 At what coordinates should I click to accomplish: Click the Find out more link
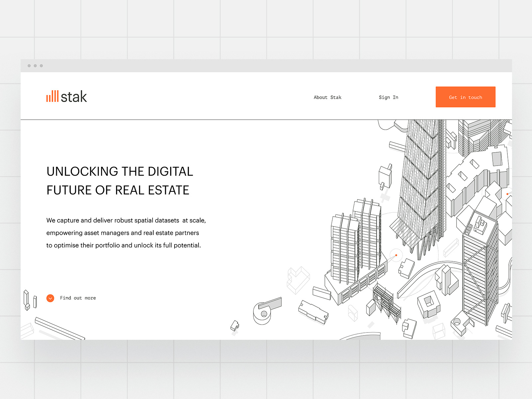tap(77, 298)
